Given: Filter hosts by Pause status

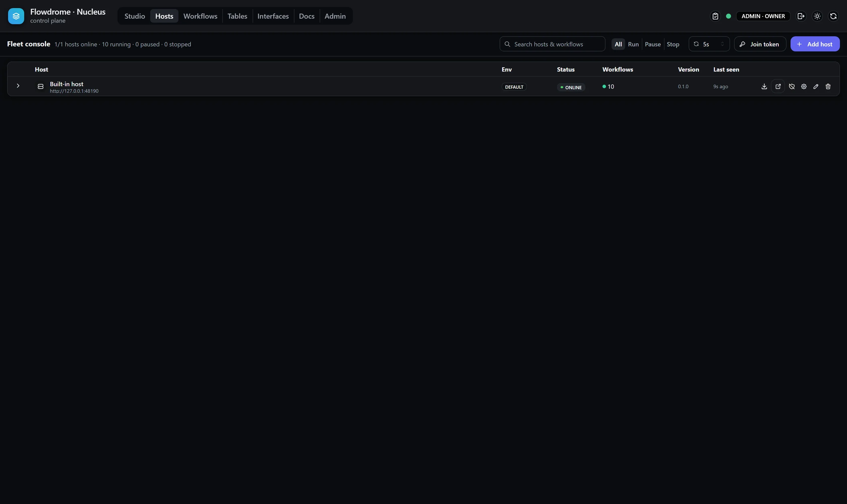Looking at the screenshot, I should [x=653, y=44].
